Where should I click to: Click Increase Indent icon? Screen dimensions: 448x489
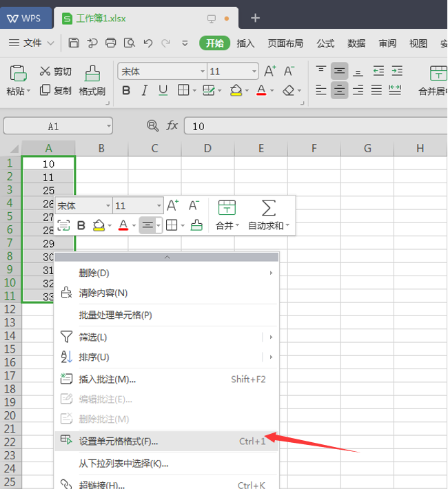click(397, 71)
